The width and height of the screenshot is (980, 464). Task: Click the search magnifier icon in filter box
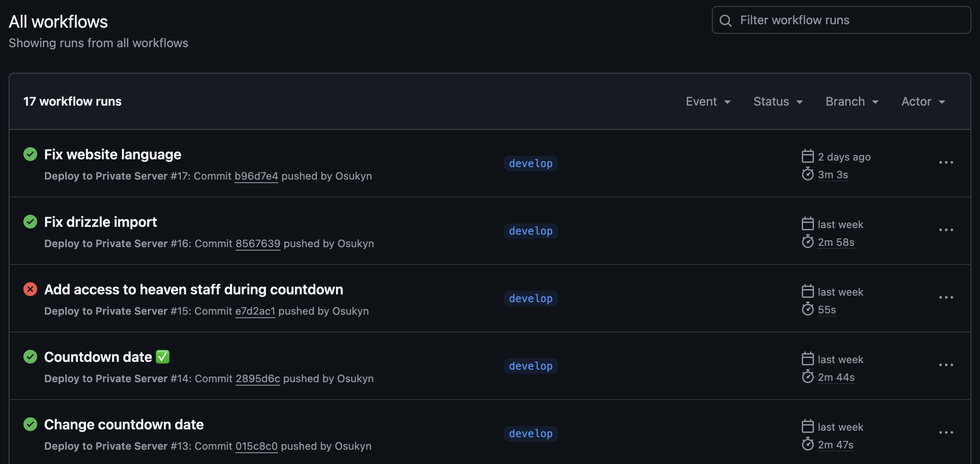[x=726, y=21]
